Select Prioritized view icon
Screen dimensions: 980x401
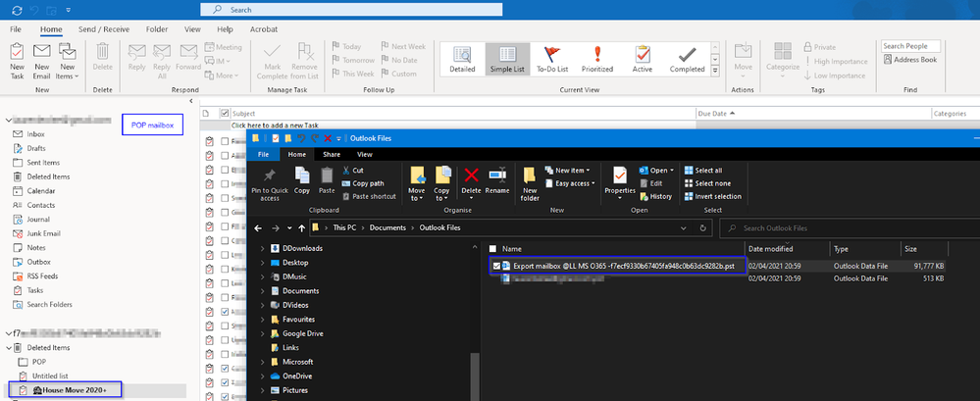coord(596,60)
